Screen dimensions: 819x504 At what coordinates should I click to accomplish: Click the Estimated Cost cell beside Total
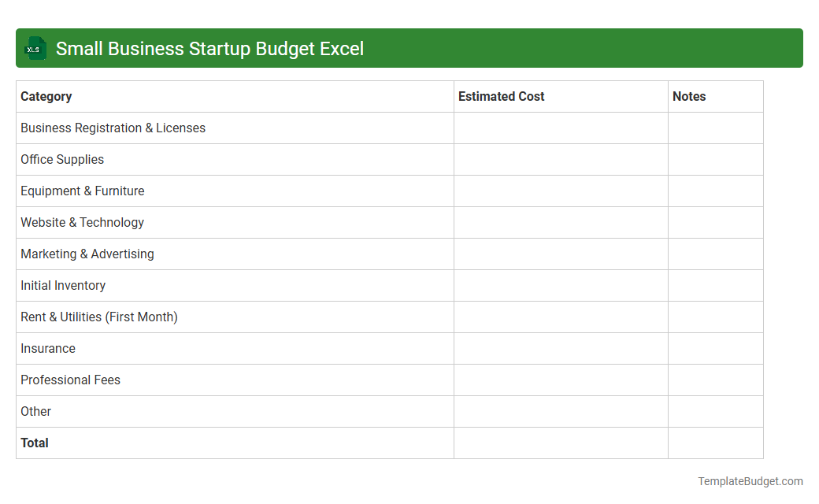561,443
